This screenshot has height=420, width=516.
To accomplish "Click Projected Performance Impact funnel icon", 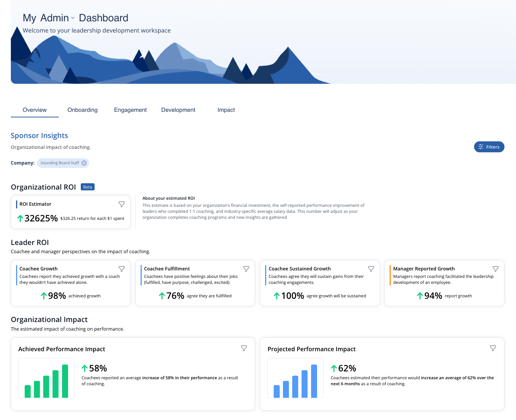I will (x=493, y=348).
